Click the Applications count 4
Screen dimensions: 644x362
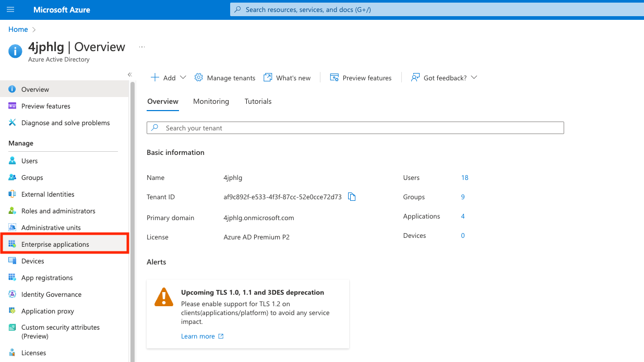[463, 216]
